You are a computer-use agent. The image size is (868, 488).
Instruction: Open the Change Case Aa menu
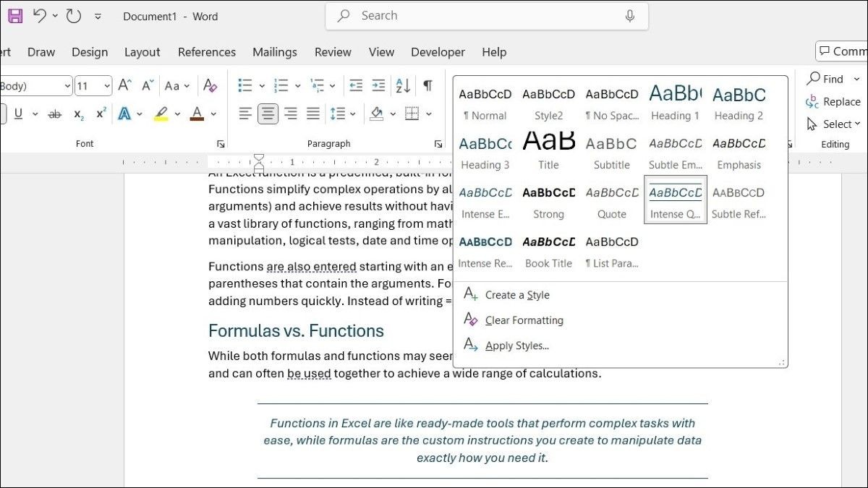(x=176, y=85)
